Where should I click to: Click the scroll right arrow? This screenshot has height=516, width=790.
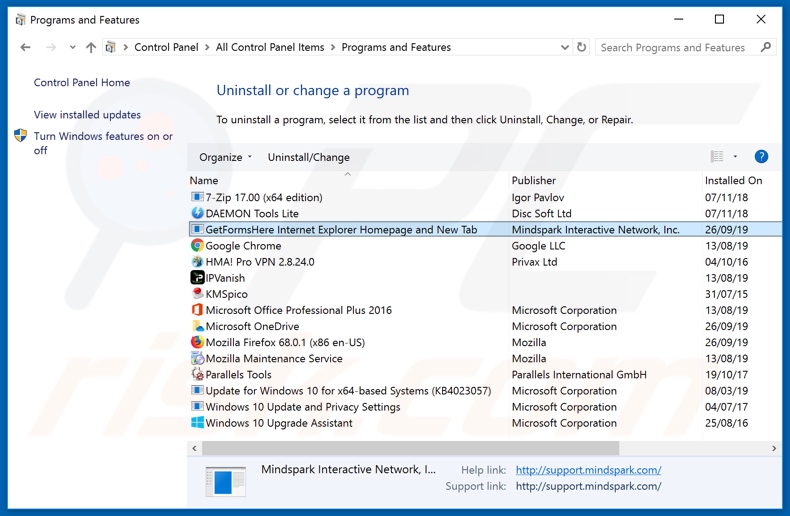tap(774, 448)
